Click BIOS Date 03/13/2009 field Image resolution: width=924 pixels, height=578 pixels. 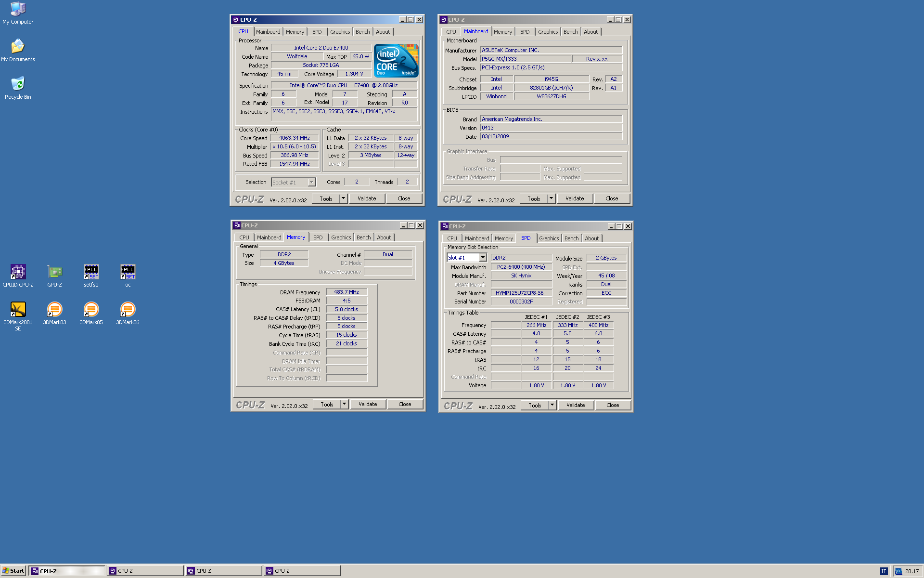tap(551, 136)
